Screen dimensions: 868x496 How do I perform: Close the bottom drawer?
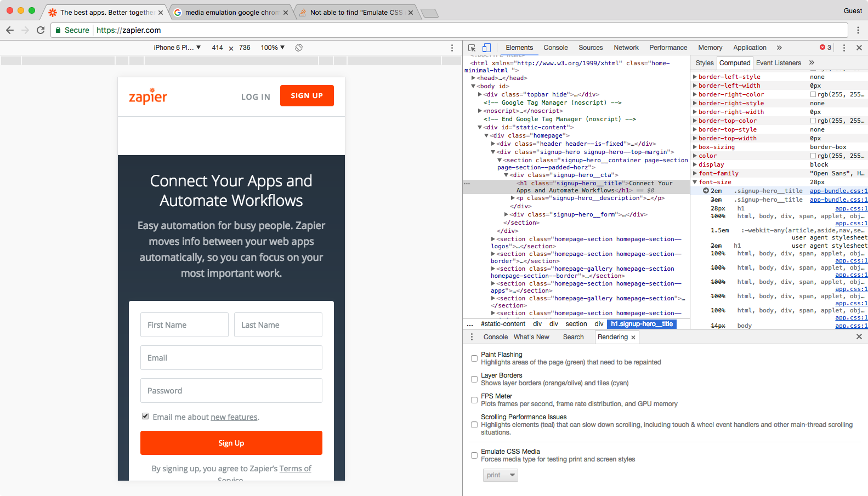859,337
